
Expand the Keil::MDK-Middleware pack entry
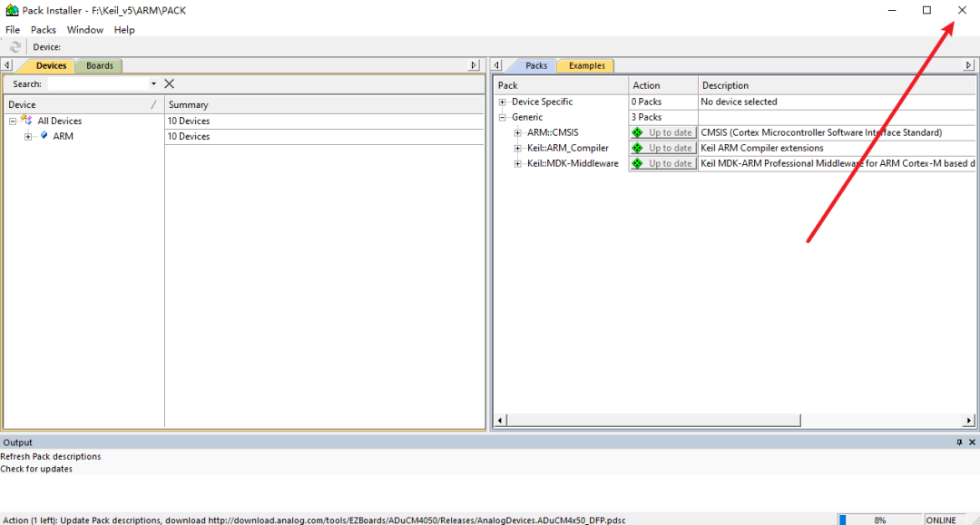[x=517, y=163]
